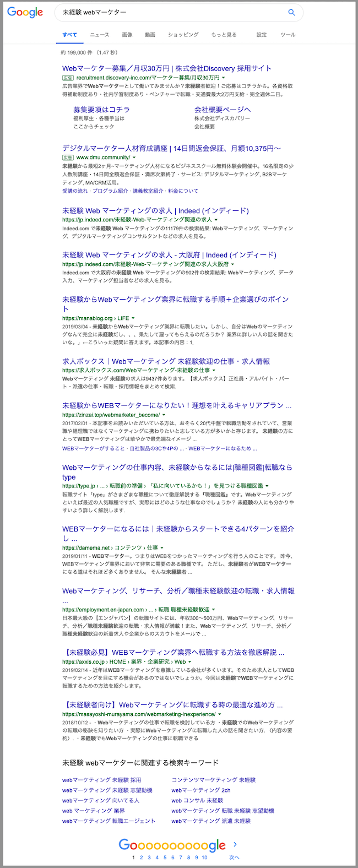
Task: Click the pagination Goooooogle logo
Action: click(172, 845)
